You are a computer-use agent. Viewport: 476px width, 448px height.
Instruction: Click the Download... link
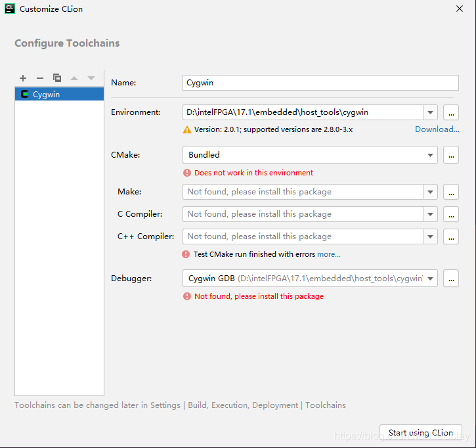(x=437, y=129)
